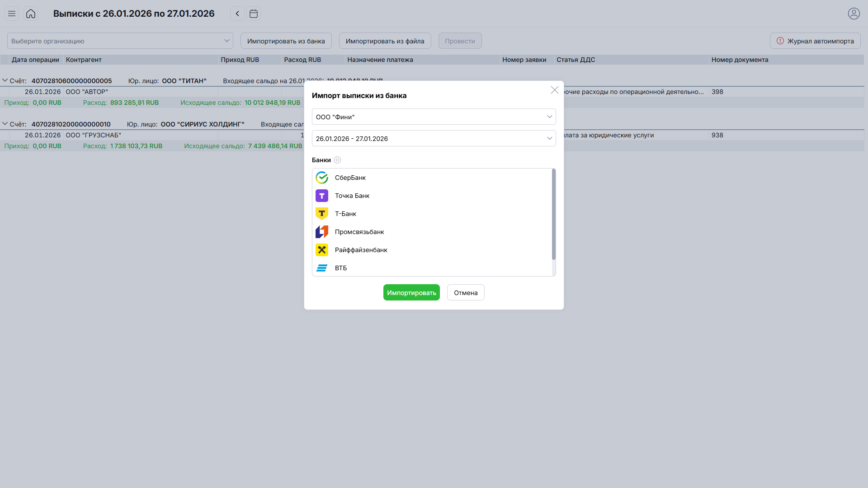Open the hamburger main menu
Screen dimensions: 868x488
(x=12, y=14)
